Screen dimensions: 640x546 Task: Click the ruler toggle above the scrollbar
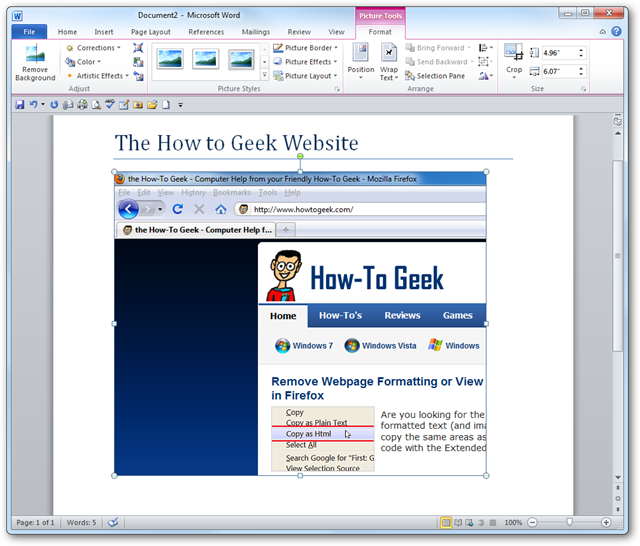tap(618, 121)
